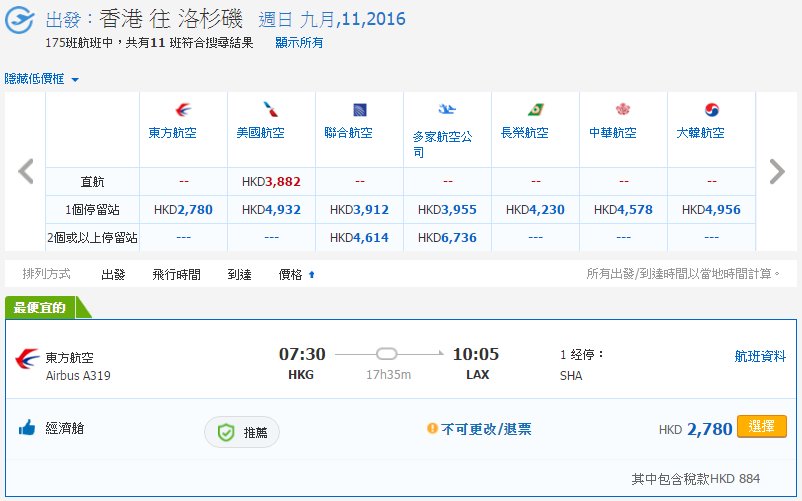The image size is (802, 501).
Task: Sort results by 價格
Action: 290,275
